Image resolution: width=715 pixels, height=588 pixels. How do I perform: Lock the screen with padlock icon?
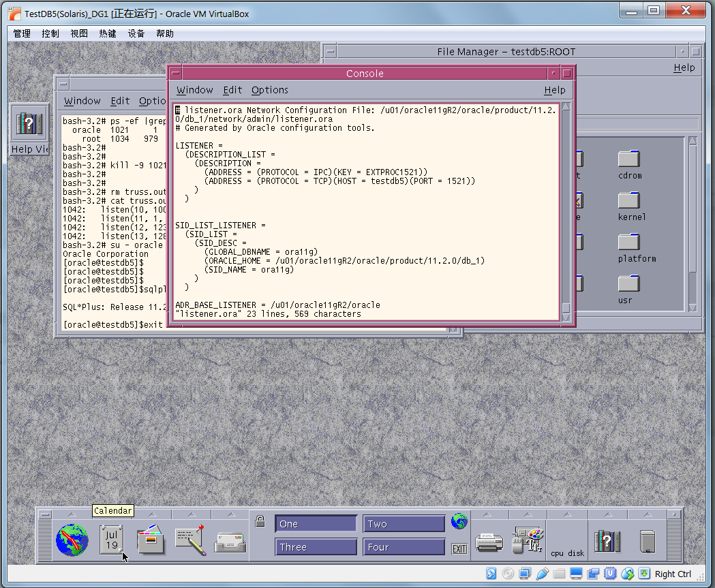tap(260, 521)
